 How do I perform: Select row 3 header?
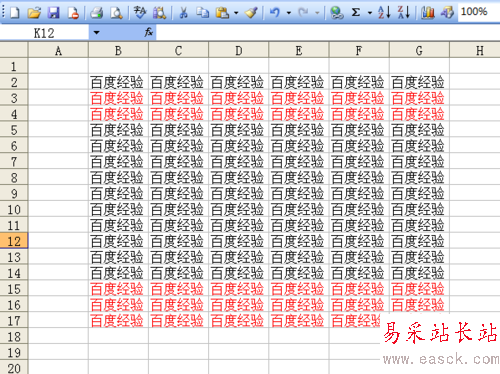point(14,98)
